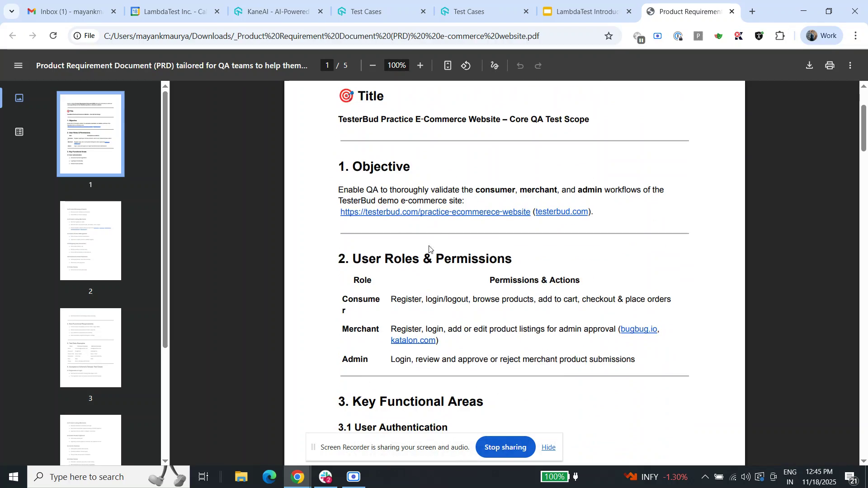The image size is (868, 488).
Task: Print the PRD document
Action: click(x=830, y=65)
